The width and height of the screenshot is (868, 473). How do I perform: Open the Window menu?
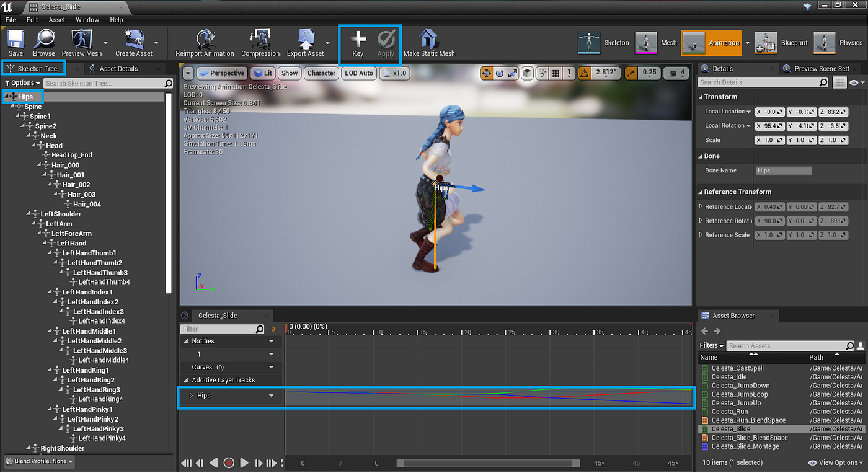click(x=87, y=20)
